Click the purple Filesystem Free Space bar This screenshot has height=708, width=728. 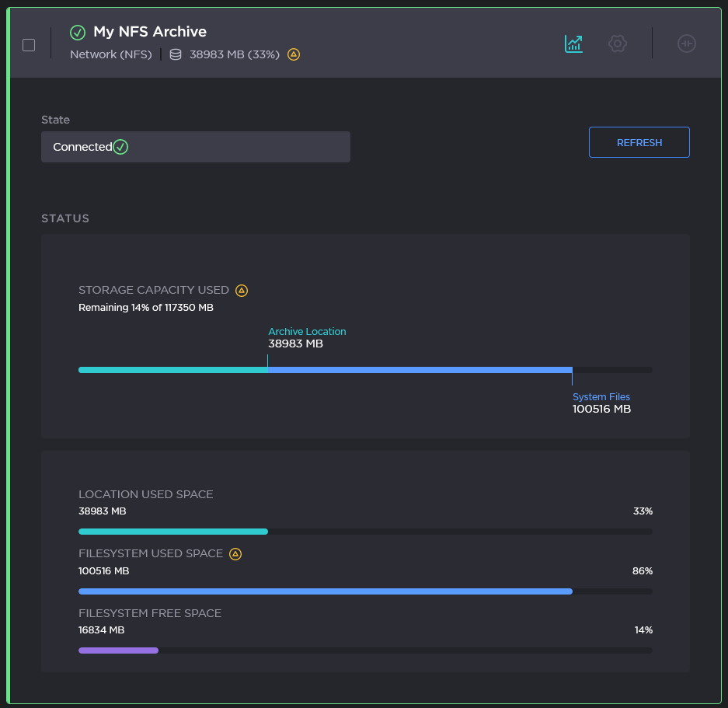point(118,650)
